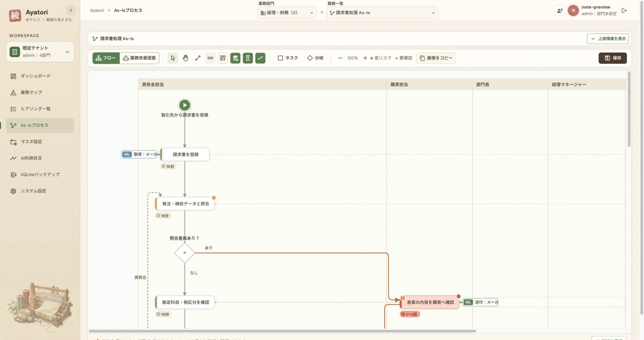
Task: Activate the hand pan tool
Action: pos(185,58)
